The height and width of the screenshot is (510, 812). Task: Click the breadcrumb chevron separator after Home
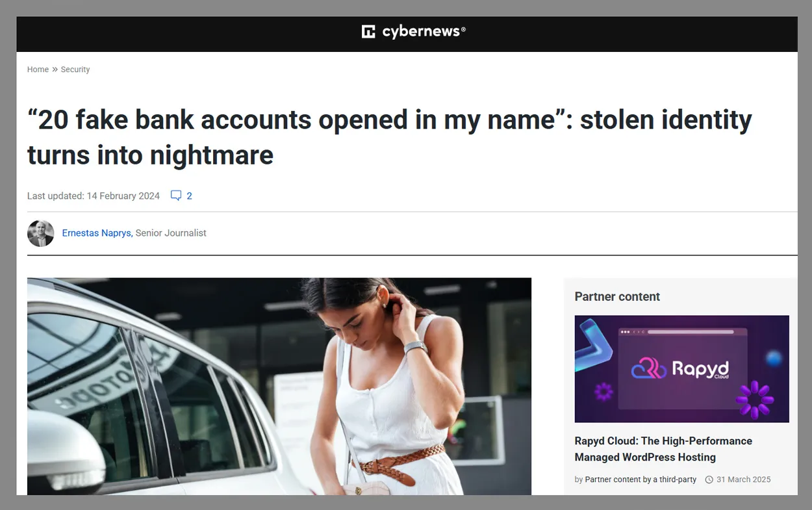55,70
